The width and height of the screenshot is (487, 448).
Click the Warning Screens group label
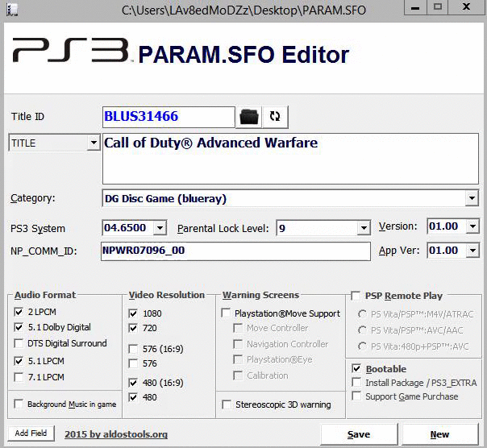261,295
